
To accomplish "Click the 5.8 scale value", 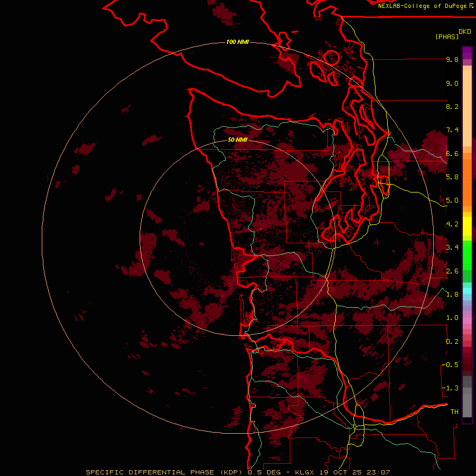I will coord(452,177).
